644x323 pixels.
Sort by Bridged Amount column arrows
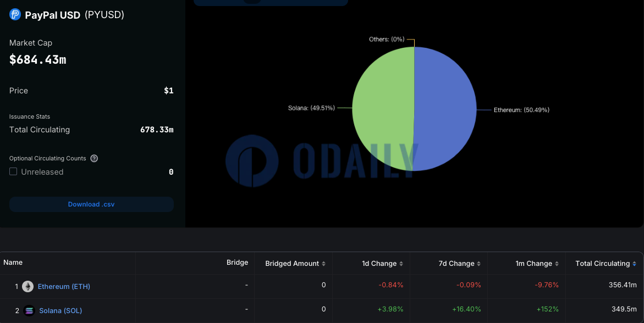tap(323, 264)
